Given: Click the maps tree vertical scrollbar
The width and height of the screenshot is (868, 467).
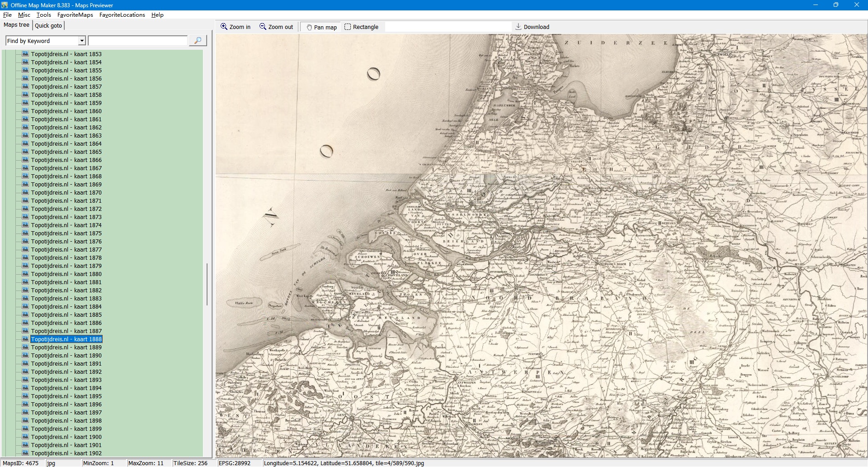Looking at the screenshot, I should pyautogui.click(x=207, y=284).
